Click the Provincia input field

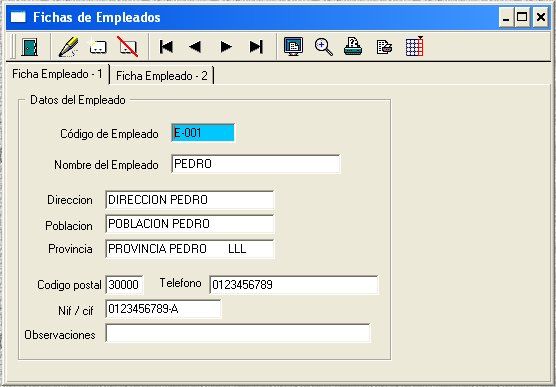tap(190, 249)
